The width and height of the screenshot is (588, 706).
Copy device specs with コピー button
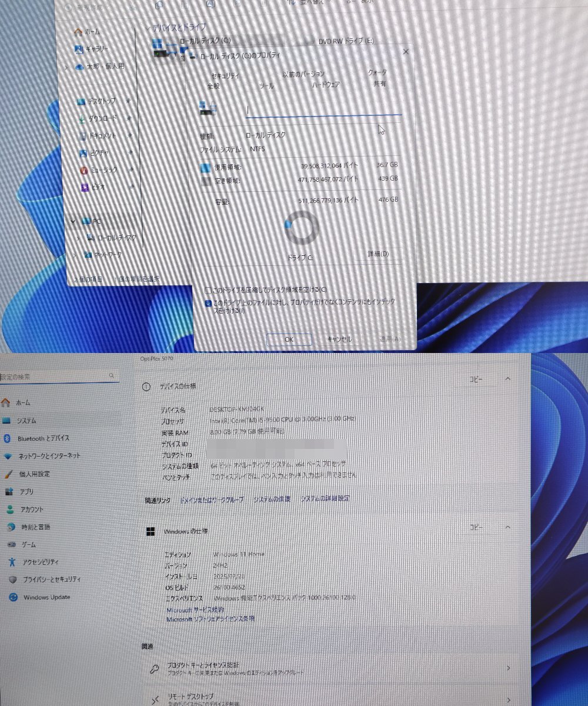click(x=476, y=379)
